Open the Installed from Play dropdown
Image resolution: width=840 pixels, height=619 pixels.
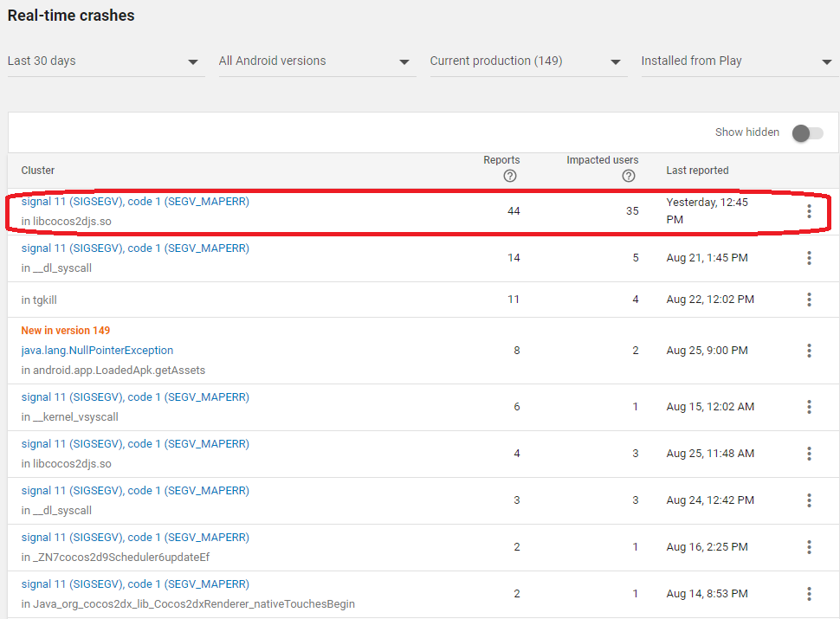tap(739, 61)
